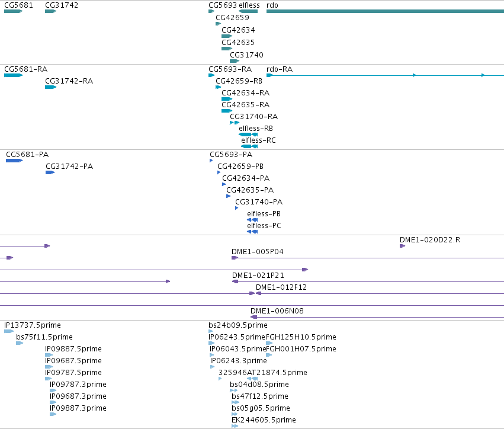
Task: Click the CG42659 gene label
Action: pos(232,18)
